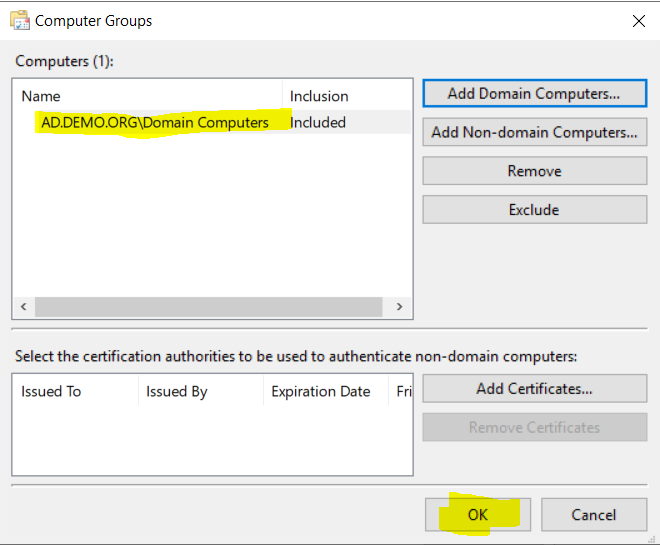Click Add Domain Computers button
Viewport: 660px width, 545px height.
535,93
